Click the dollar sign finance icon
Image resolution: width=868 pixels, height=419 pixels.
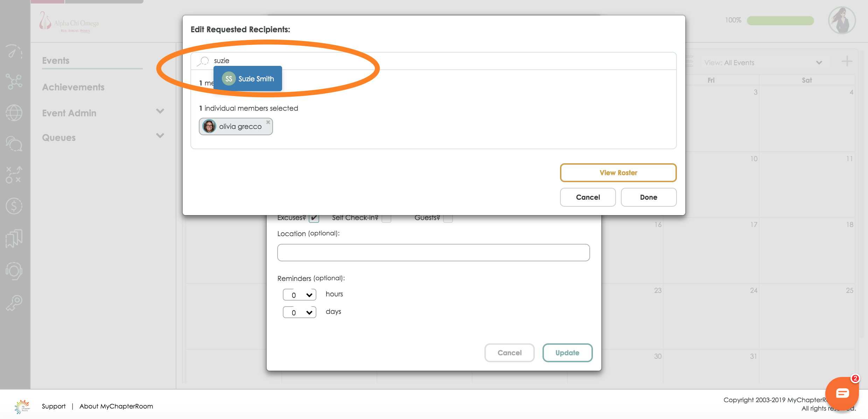(14, 206)
